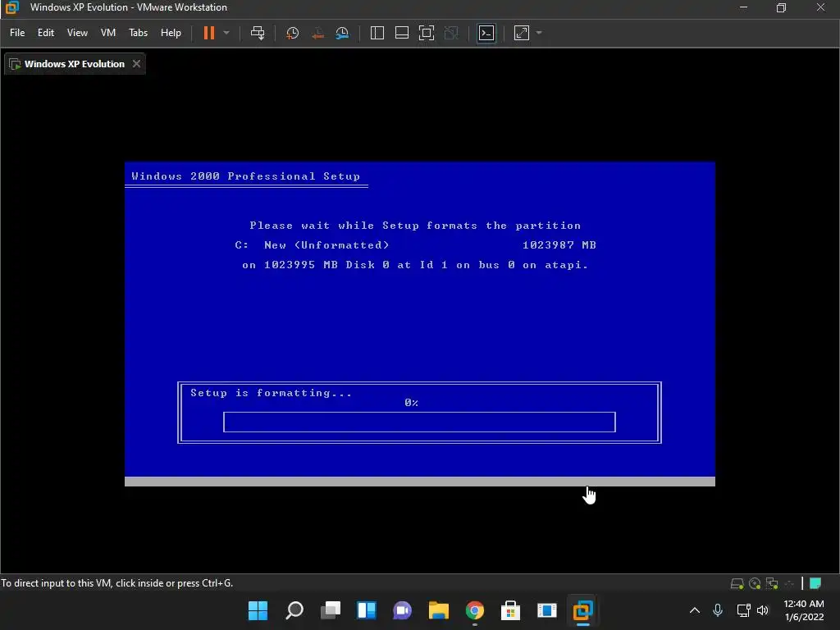Close the Windows XP Evolution tab
This screenshot has width=840, height=630.
click(137, 64)
